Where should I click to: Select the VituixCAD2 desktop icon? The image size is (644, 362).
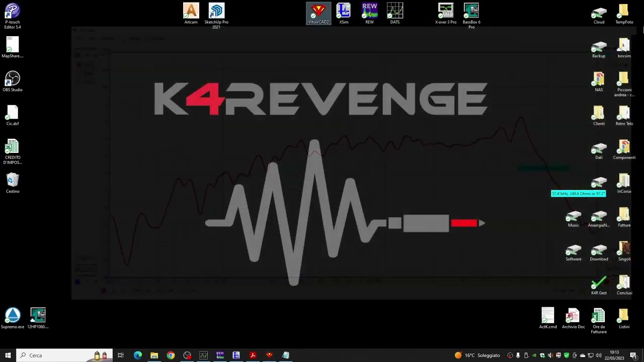pos(318,14)
